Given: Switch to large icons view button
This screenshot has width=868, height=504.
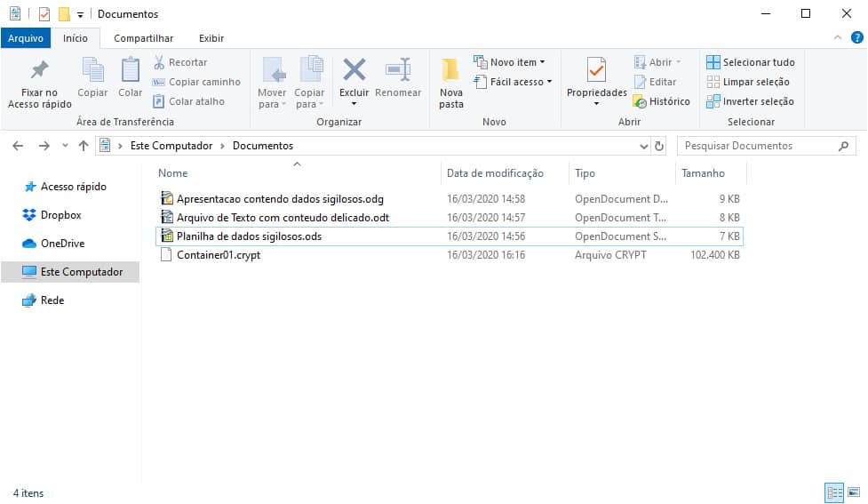Looking at the screenshot, I should [x=854, y=492].
